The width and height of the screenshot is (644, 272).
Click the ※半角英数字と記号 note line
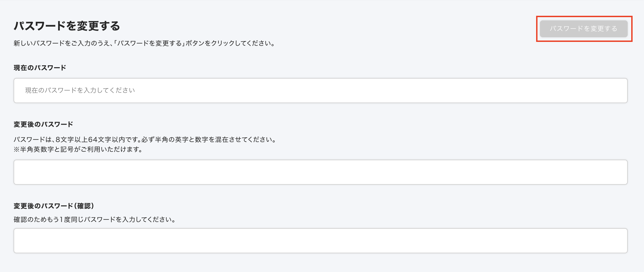pos(78,149)
